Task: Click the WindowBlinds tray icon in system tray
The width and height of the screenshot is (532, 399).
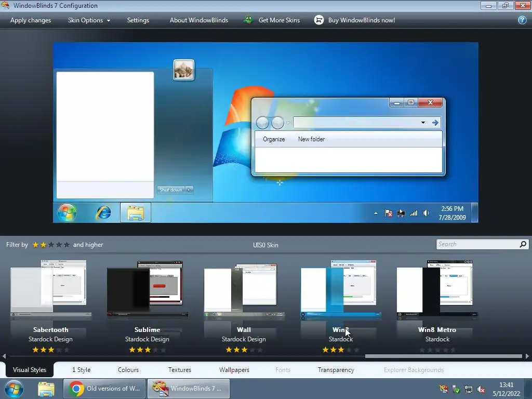Action: pyautogui.click(x=444, y=389)
